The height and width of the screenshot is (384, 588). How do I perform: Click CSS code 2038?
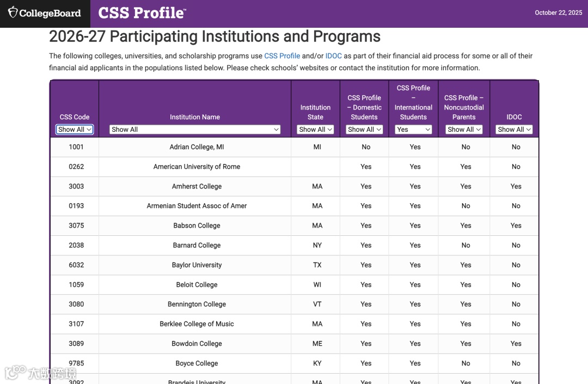point(76,245)
